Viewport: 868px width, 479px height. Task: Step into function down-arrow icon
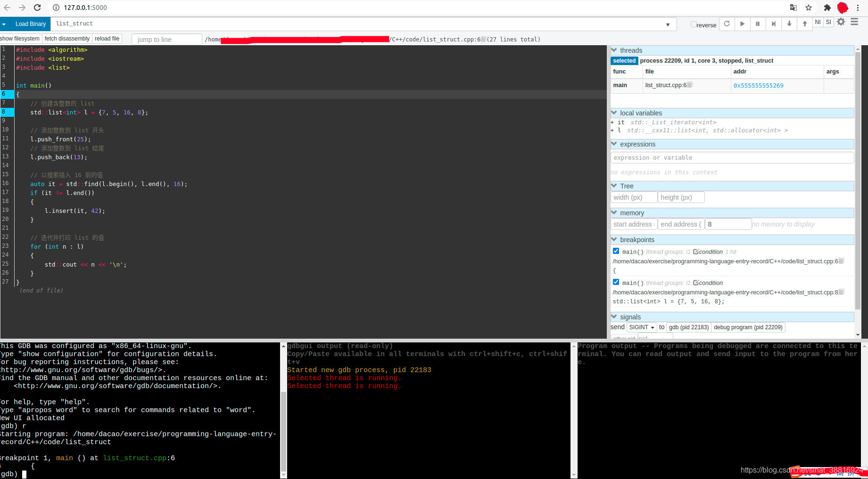[x=789, y=24]
